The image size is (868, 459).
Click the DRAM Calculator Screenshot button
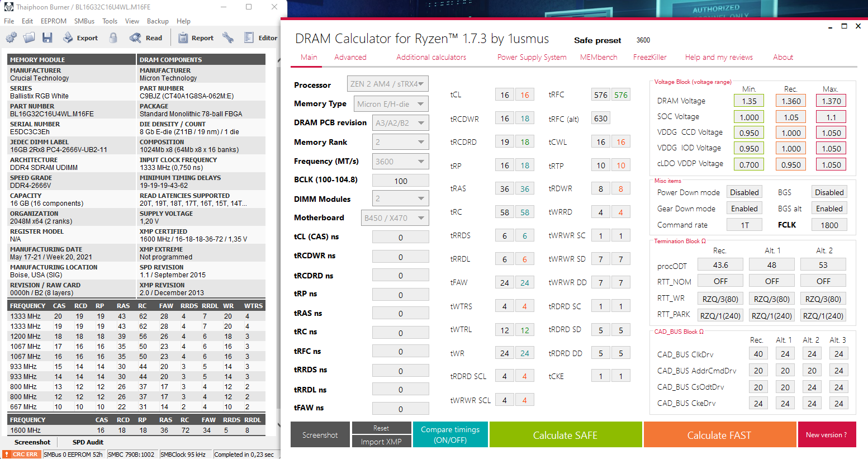click(320, 435)
